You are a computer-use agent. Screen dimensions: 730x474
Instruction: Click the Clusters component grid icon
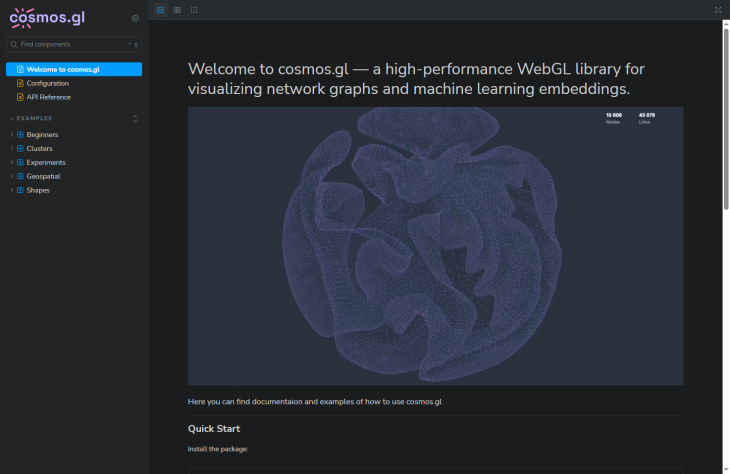pos(20,149)
